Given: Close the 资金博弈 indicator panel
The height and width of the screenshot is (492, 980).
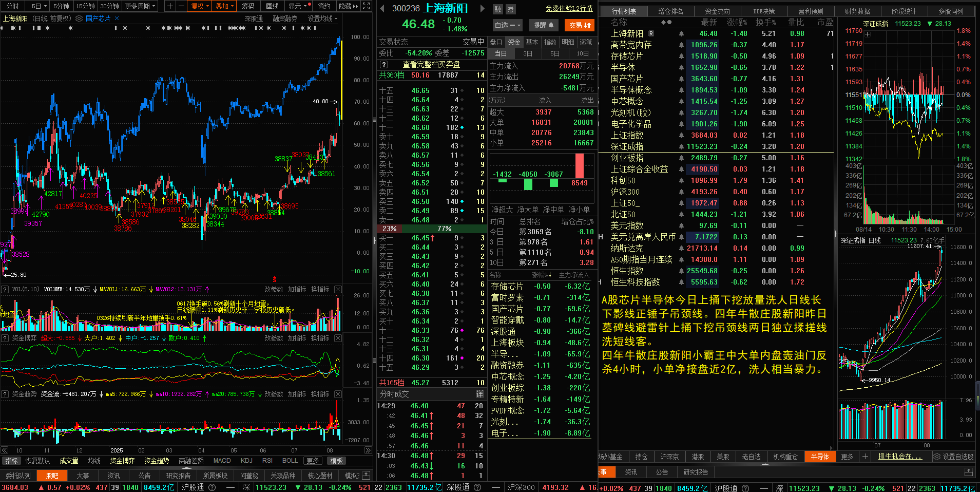Looking at the screenshot, I should click(338, 338).
